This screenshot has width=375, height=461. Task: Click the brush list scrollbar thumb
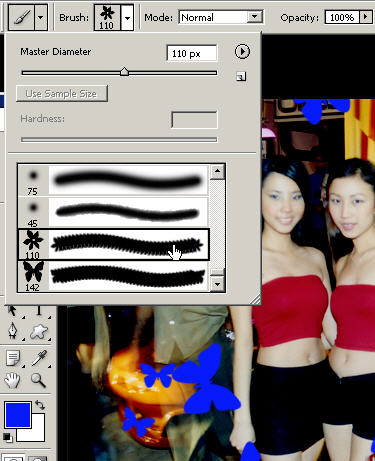coord(217,272)
